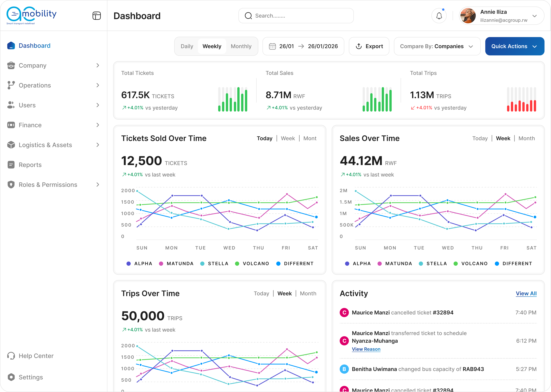Image resolution: width=551 pixels, height=392 pixels.
Task: Toggle VOLCANO series in Tickets Sold legend
Action: tap(252, 264)
